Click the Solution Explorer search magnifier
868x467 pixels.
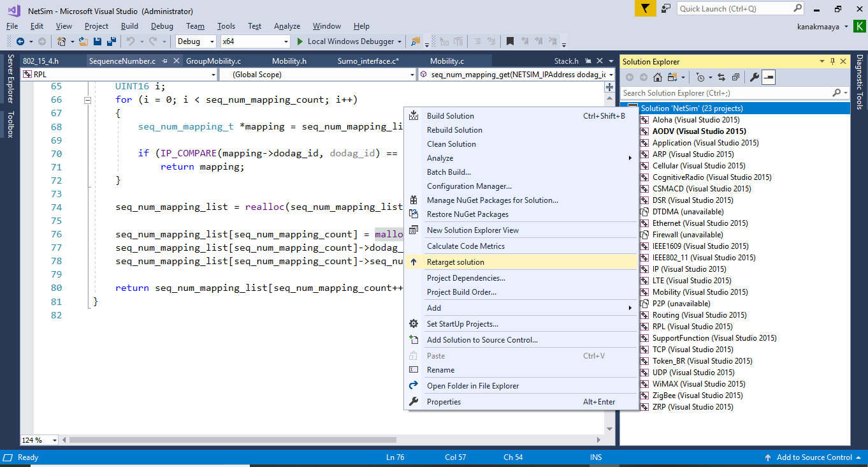tap(836, 93)
